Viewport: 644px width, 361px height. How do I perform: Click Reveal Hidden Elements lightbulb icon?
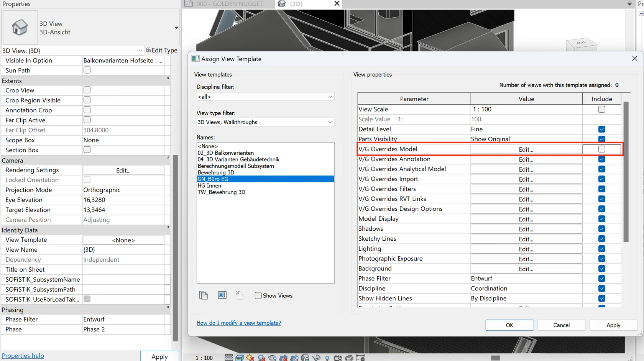pos(327,358)
